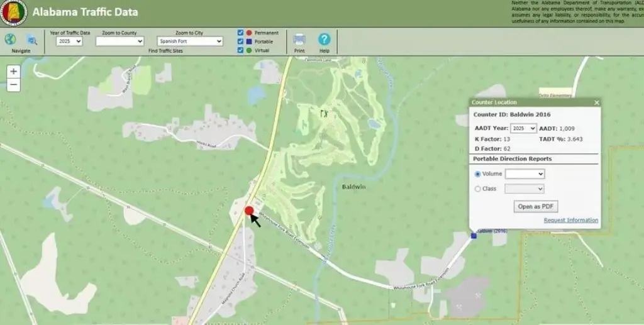
Task: Click the Open as PDF button
Action: click(536, 206)
